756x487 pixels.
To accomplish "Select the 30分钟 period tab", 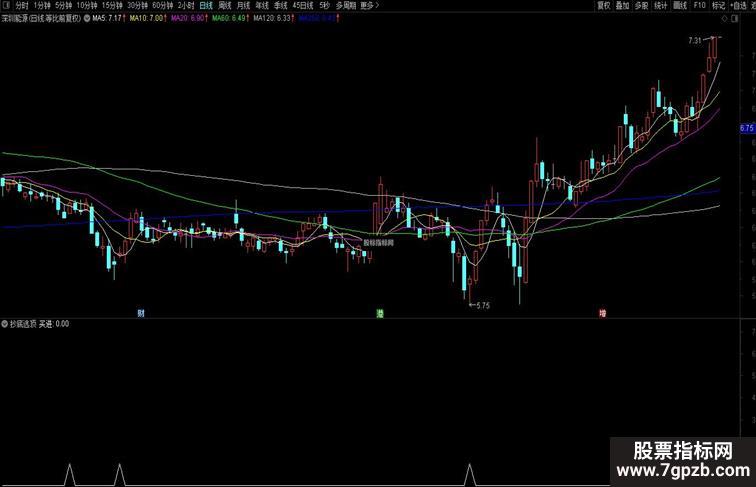I will (x=137, y=5).
